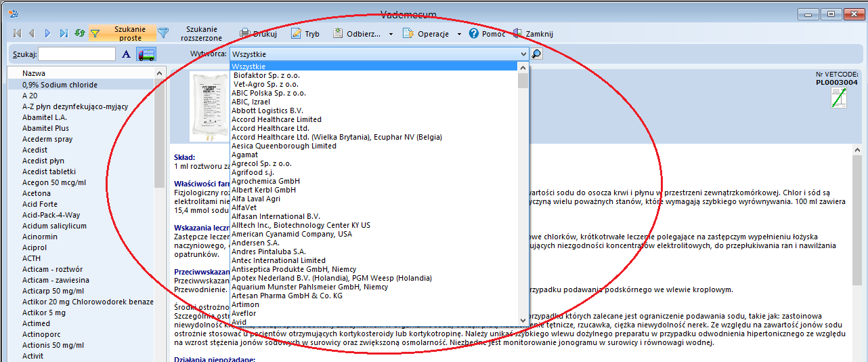Click the green refresh icon
The width and height of the screenshot is (868, 362).
point(80,33)
